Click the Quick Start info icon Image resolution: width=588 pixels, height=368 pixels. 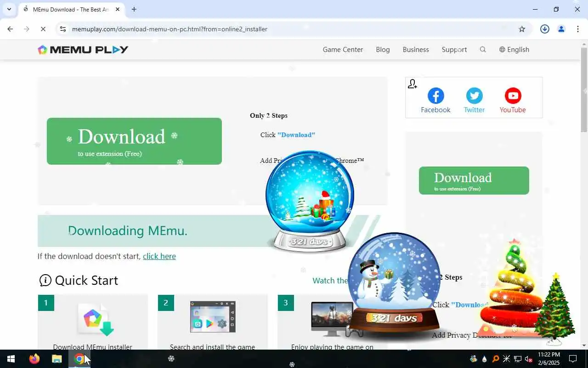[45, 280]
